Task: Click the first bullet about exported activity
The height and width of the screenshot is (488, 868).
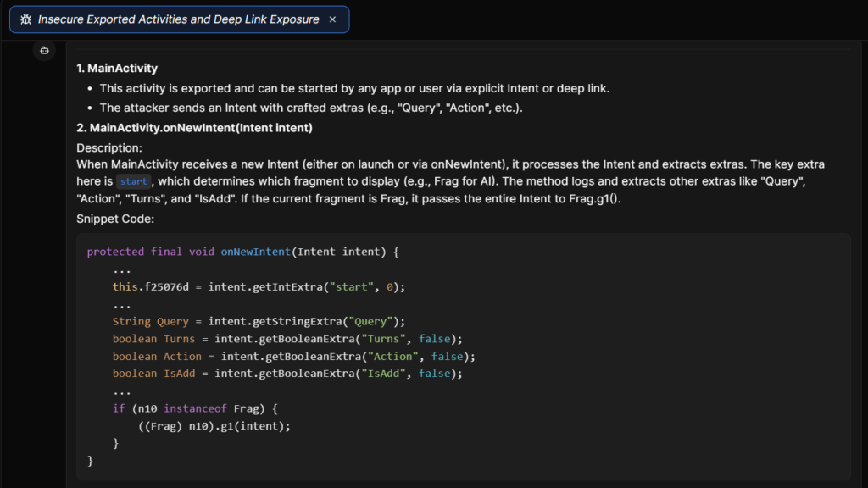Action: [x=354, y=88]
